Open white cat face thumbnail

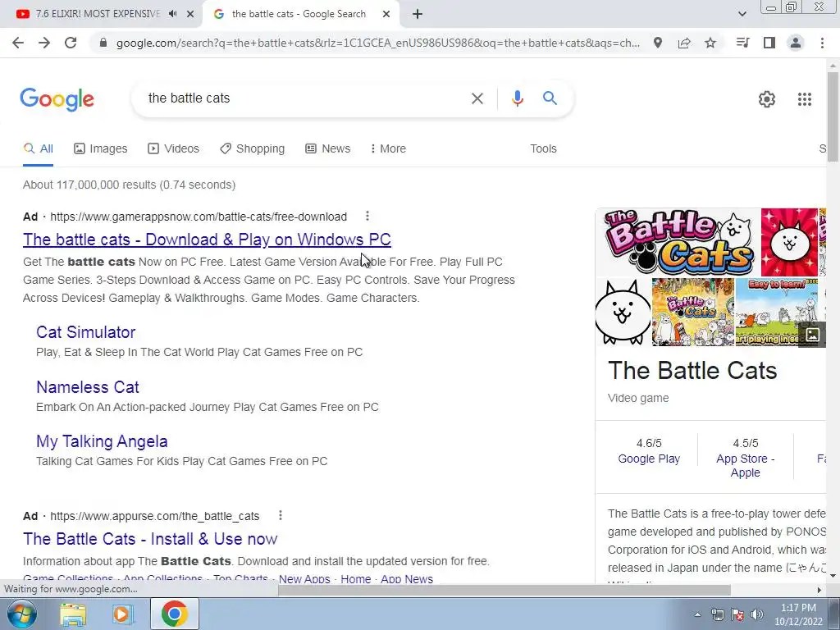click(x=623, y=313)
